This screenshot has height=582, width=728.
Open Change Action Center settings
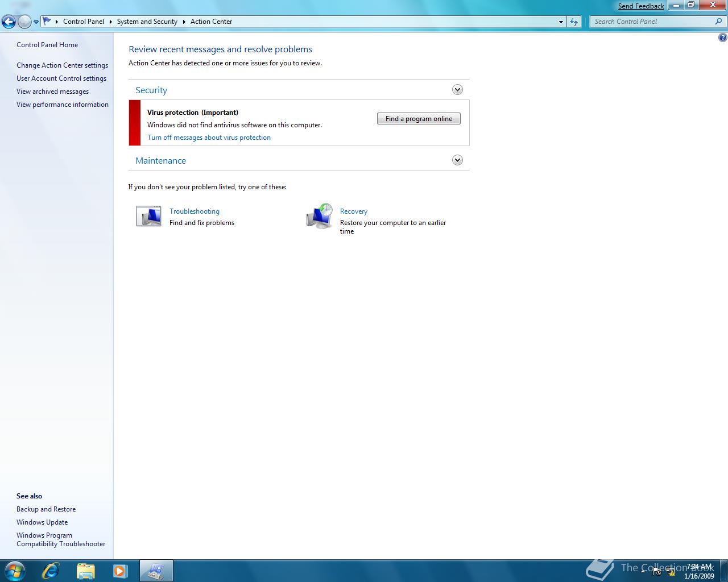[x=62, y=65]
